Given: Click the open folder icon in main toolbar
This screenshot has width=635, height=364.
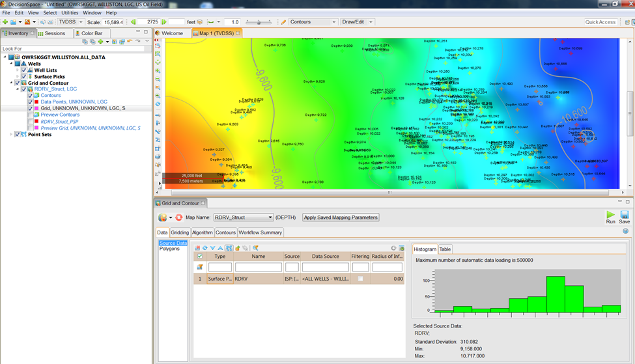Looking at the screenshot, I should [14, 22].
